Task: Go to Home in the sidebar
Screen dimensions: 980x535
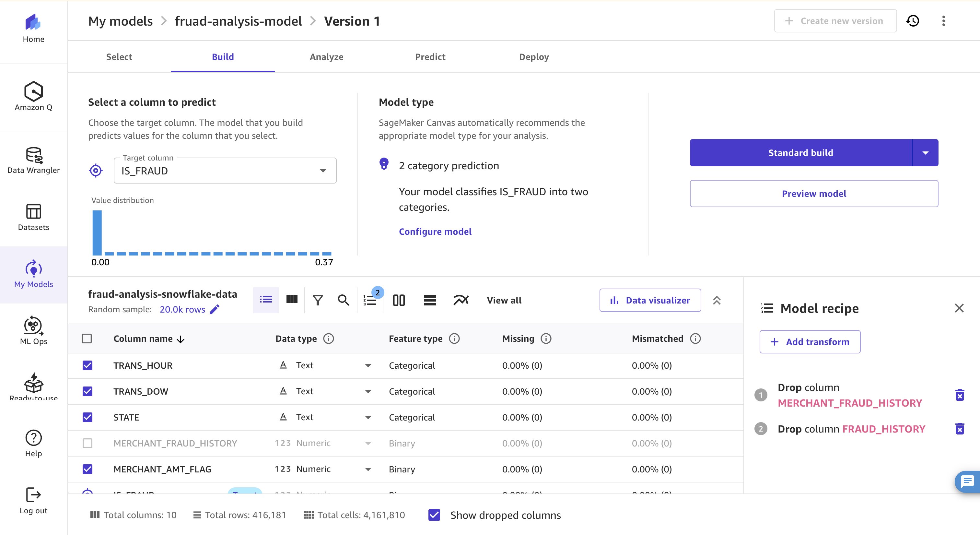Action: coord(33,29)
